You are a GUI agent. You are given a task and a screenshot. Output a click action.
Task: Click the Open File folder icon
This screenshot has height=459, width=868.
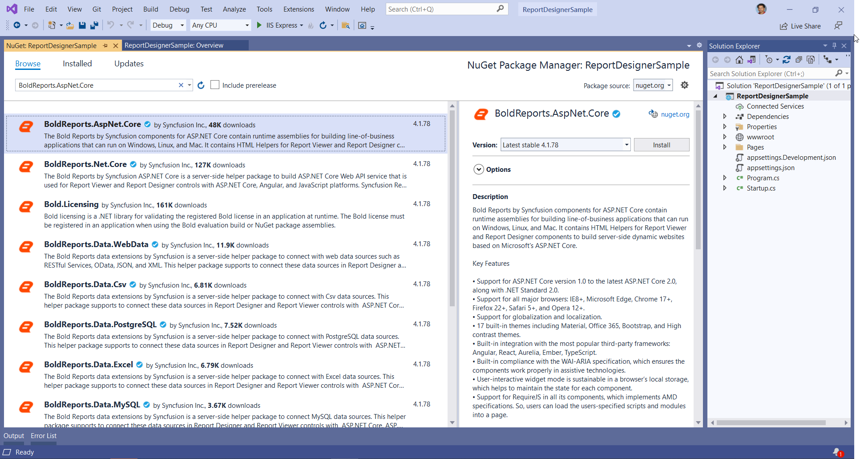70,25
